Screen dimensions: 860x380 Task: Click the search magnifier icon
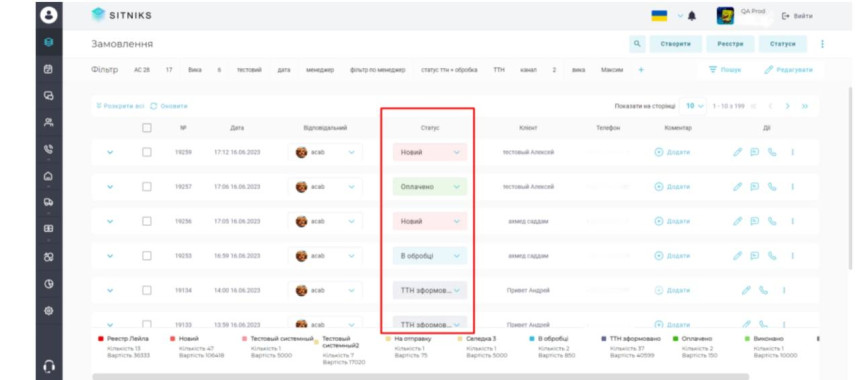637,44
